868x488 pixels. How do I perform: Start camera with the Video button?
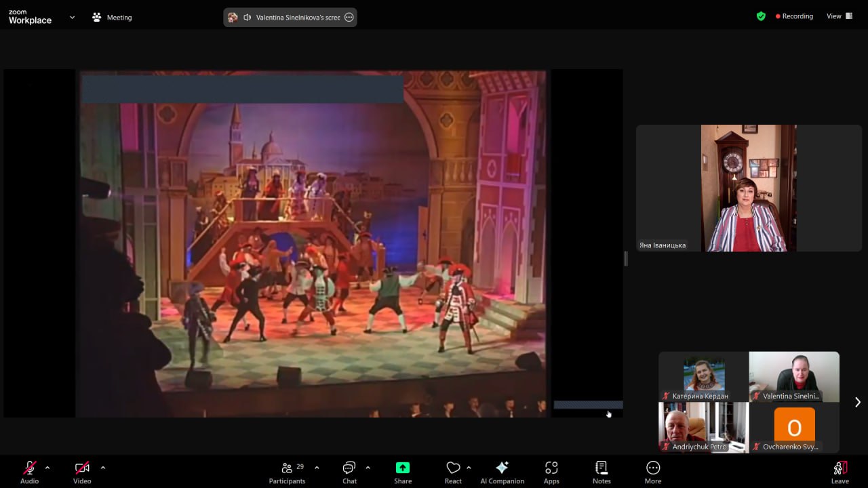(x=82, y=472)
